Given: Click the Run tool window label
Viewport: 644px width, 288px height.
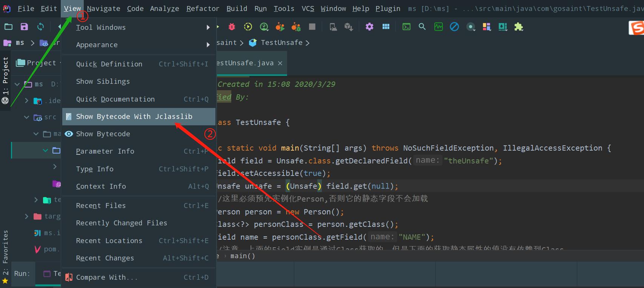Looking at the screenshot, I should 22,274.
